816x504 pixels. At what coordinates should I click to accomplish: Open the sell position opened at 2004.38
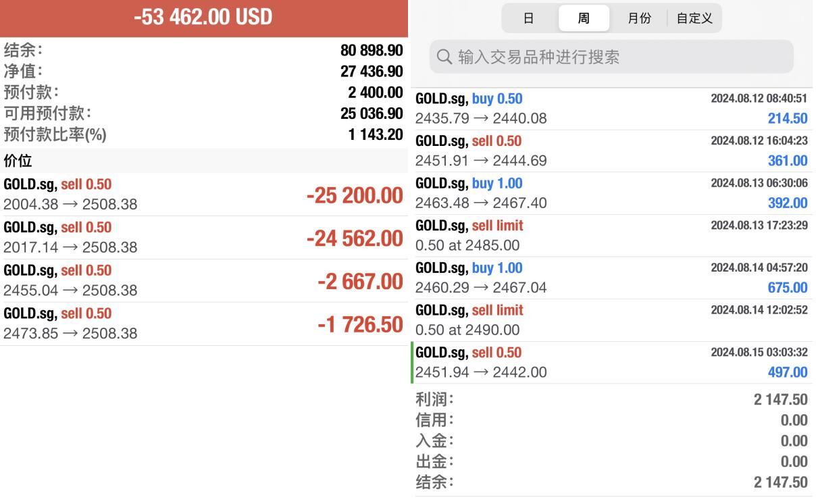203,195
